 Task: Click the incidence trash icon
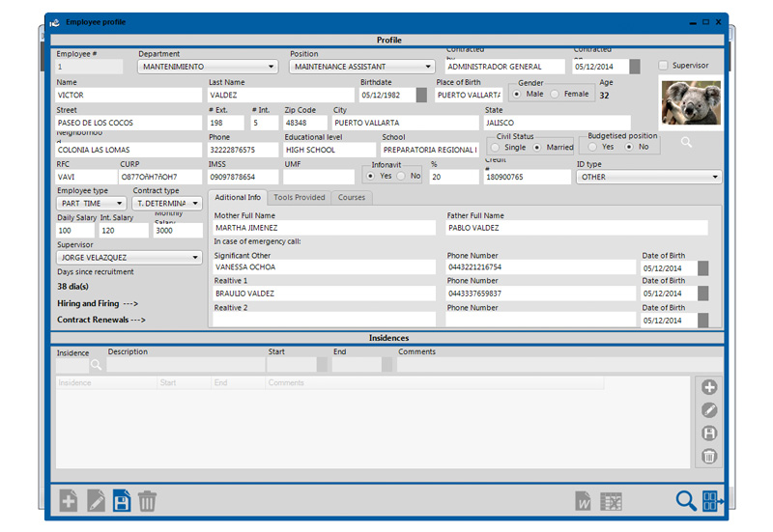(708, 457)
